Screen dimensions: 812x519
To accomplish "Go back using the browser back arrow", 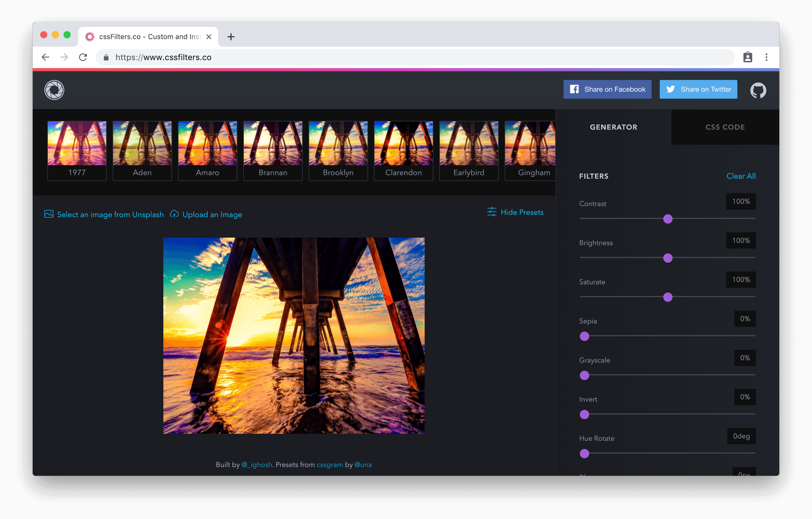I will coord(45,58).
